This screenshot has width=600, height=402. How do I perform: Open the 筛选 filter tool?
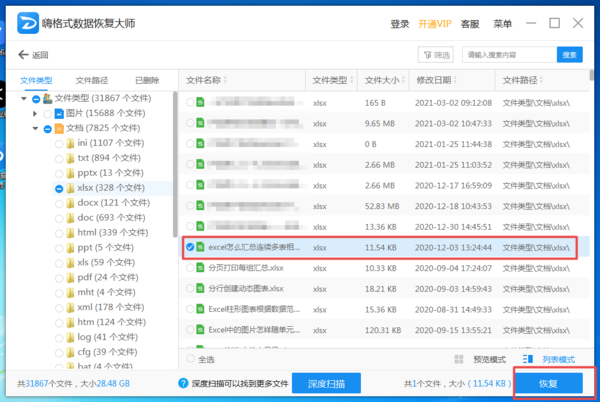[x=436, y=55]
